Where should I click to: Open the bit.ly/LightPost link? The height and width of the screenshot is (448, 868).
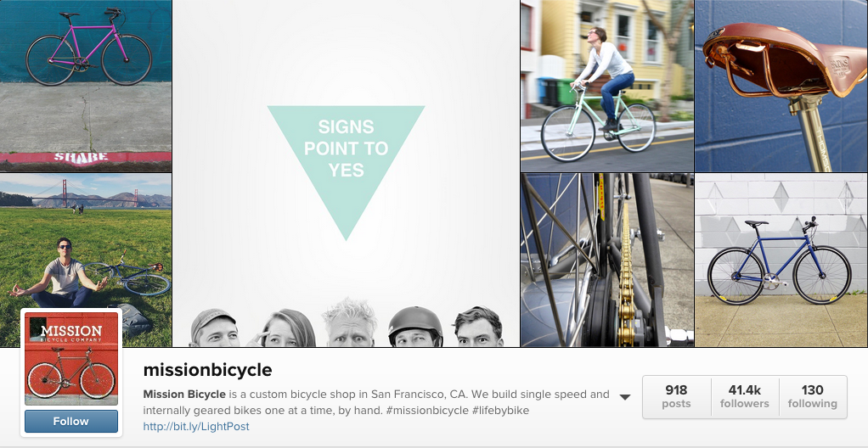point(196,427)
